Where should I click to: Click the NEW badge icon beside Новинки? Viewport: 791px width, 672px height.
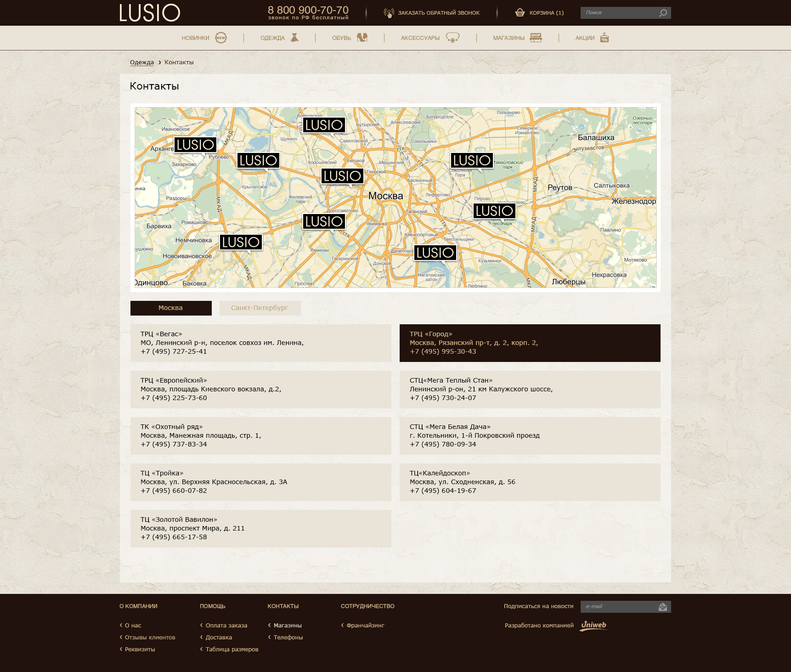(221, 38)
